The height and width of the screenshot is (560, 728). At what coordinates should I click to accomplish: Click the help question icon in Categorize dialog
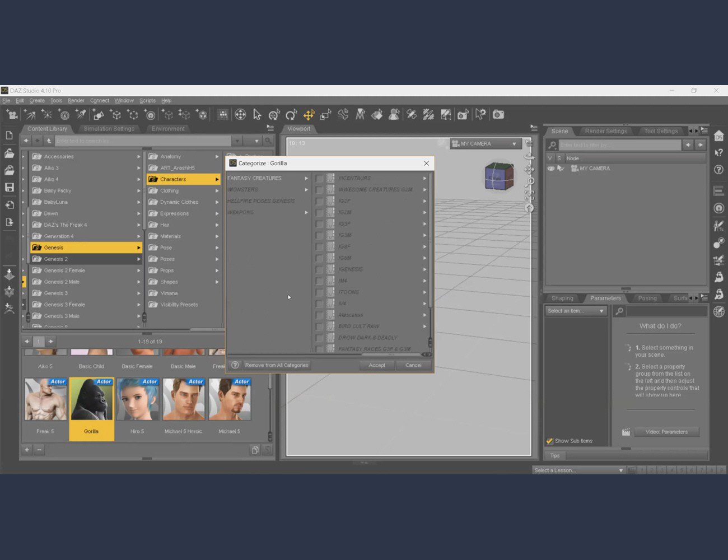click(x=235, y=365)
